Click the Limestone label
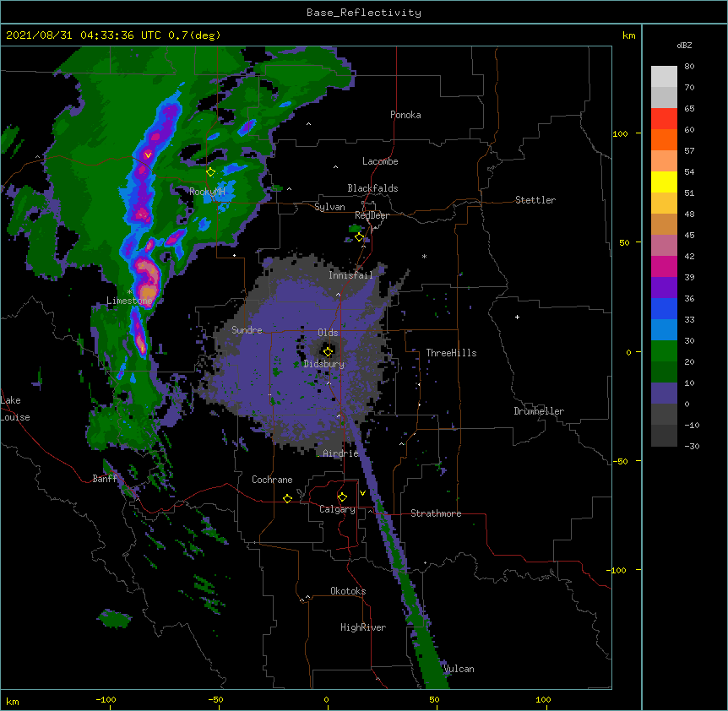This screenshot has width=728, height=711. [x=129, y=301]
